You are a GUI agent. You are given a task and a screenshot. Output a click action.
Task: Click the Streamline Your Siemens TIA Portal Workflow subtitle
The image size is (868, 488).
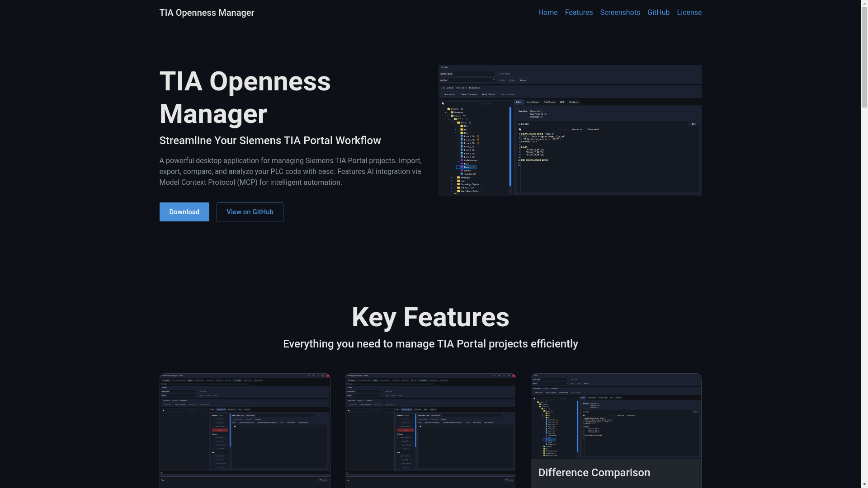click(x=270, y=141)
